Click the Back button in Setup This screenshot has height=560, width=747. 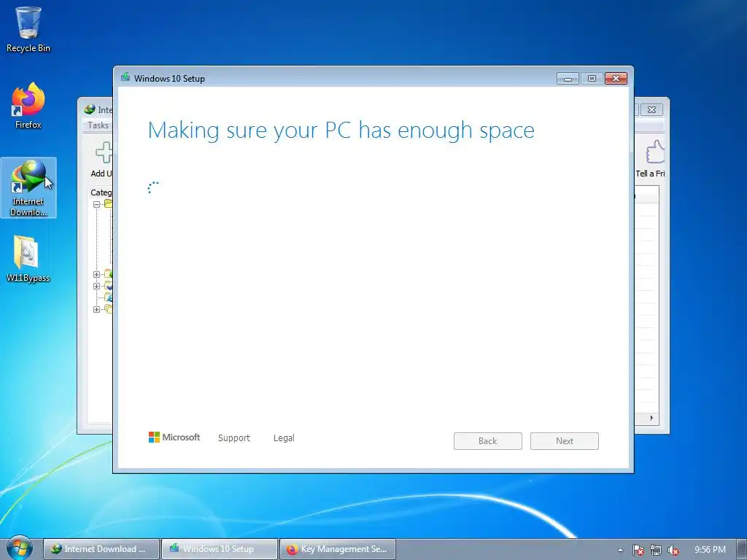[x=488, y=441]
